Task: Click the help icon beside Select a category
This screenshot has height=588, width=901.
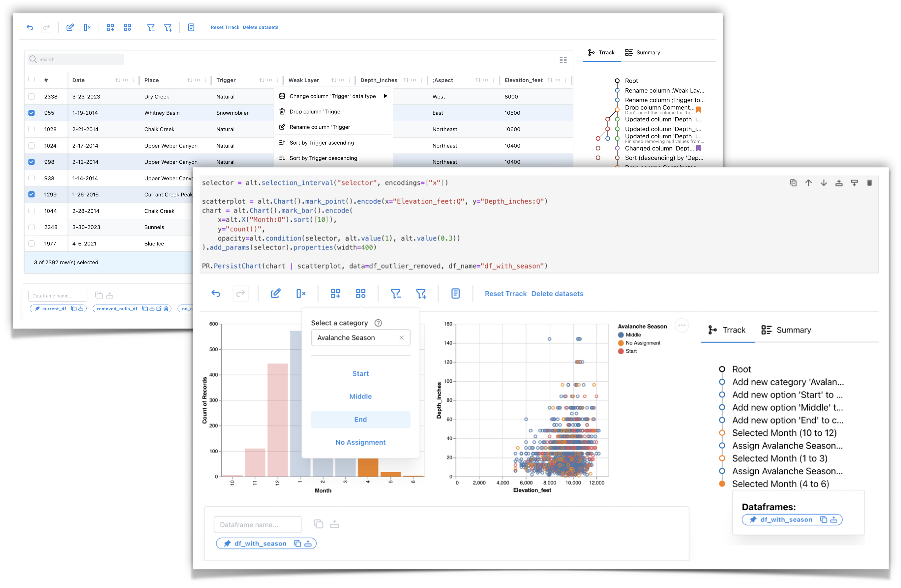Action: 378,323
